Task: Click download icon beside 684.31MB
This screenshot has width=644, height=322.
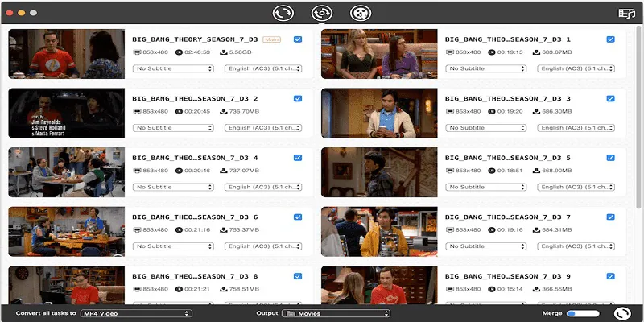Action: [x=536, y=229]
